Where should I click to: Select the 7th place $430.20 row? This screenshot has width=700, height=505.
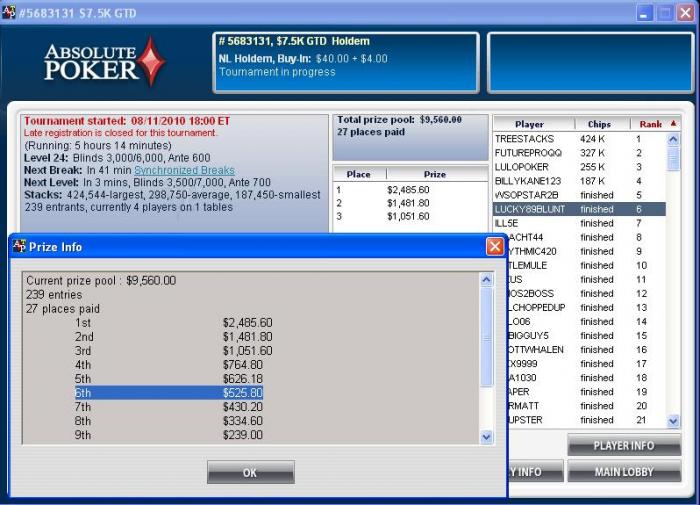[169, 407]
